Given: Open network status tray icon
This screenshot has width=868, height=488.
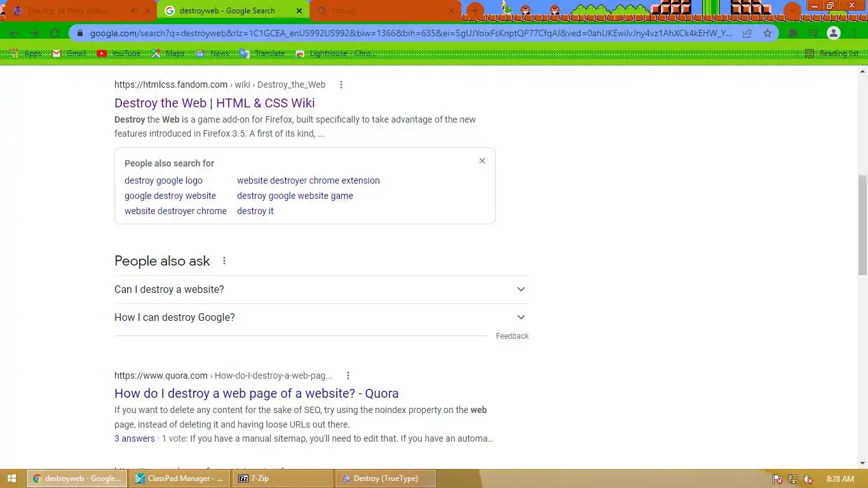Looking at the screenshot, I should pos(792,479).
